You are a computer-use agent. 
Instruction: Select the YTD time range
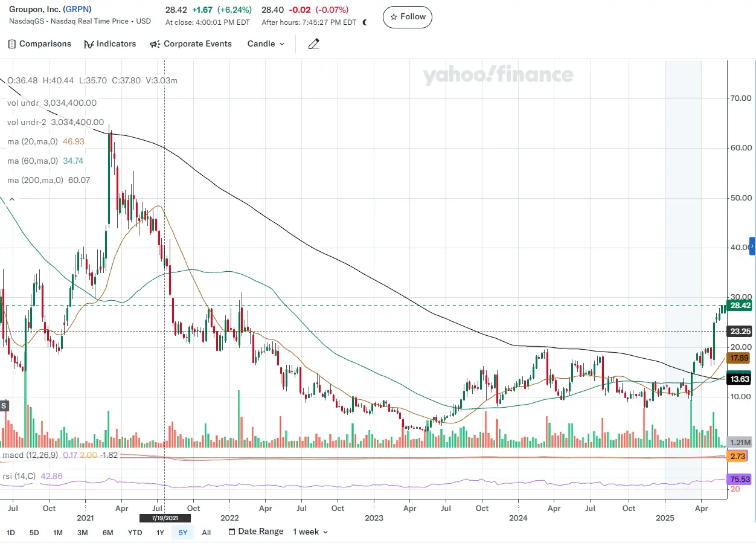click(135, 533)
